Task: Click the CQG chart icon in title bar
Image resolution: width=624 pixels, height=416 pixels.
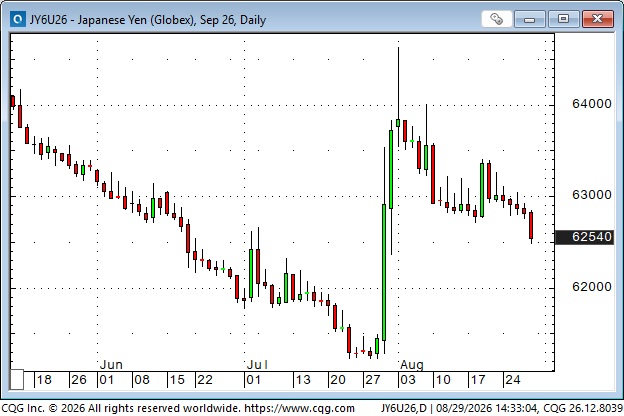Action: tap(18, 19)
